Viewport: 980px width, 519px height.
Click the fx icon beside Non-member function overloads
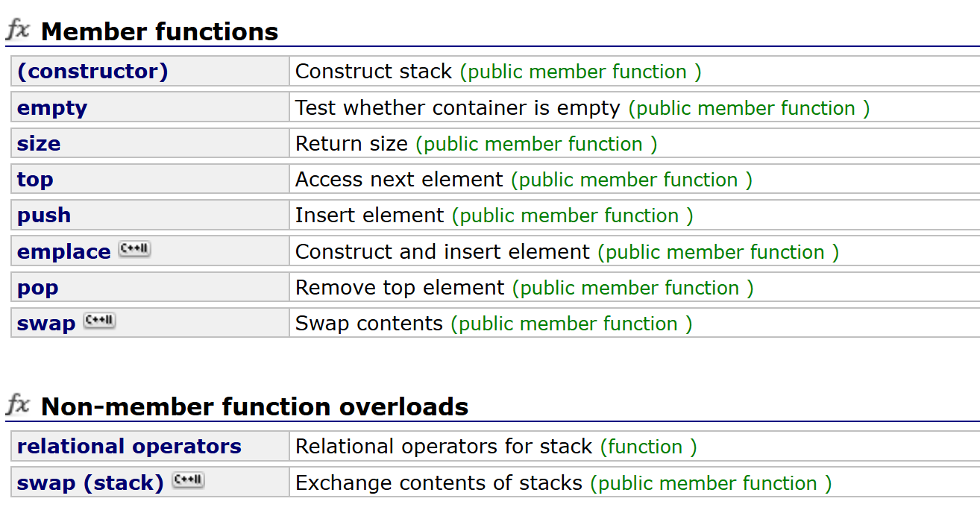[18, 405]
